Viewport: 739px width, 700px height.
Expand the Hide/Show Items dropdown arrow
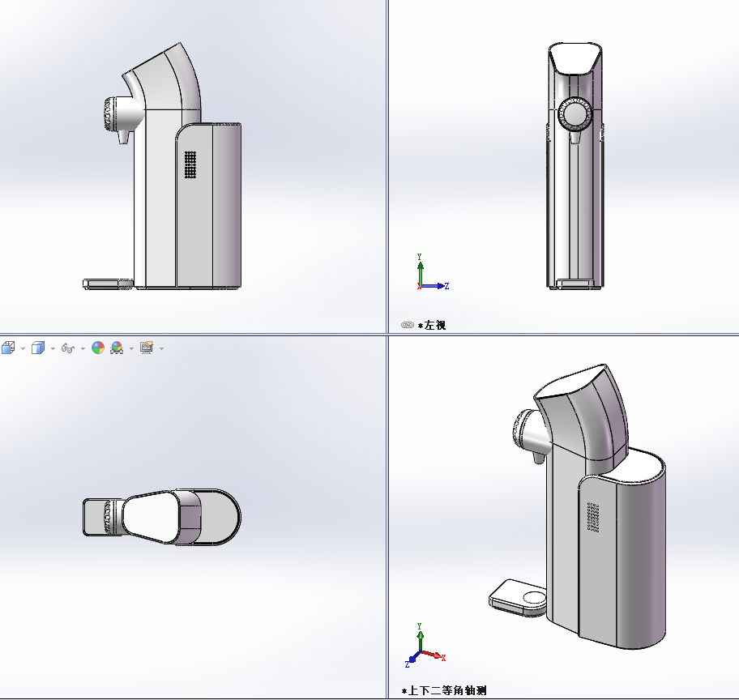pos(83,349)
